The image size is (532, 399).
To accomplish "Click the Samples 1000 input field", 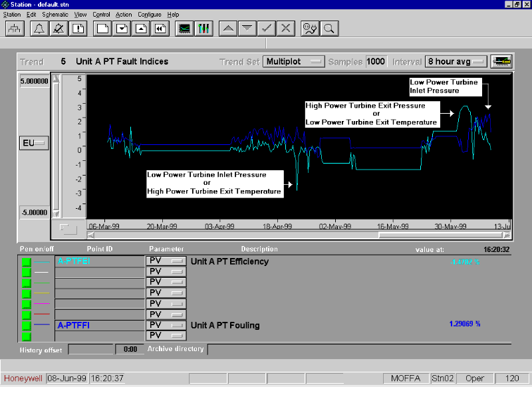I will pyautogui.click(x=376, y=61).
